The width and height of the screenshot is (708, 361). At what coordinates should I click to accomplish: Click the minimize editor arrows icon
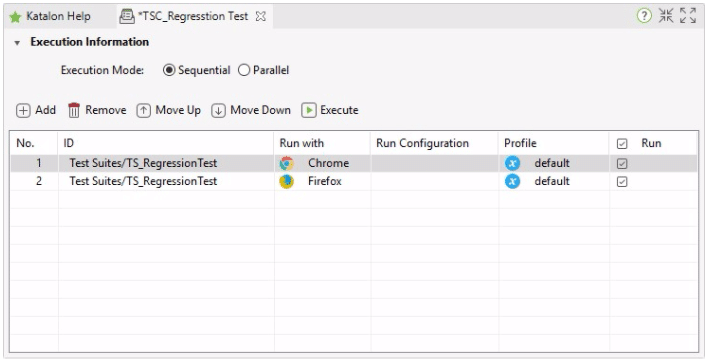pyautogui.click(x=666, y=16)
